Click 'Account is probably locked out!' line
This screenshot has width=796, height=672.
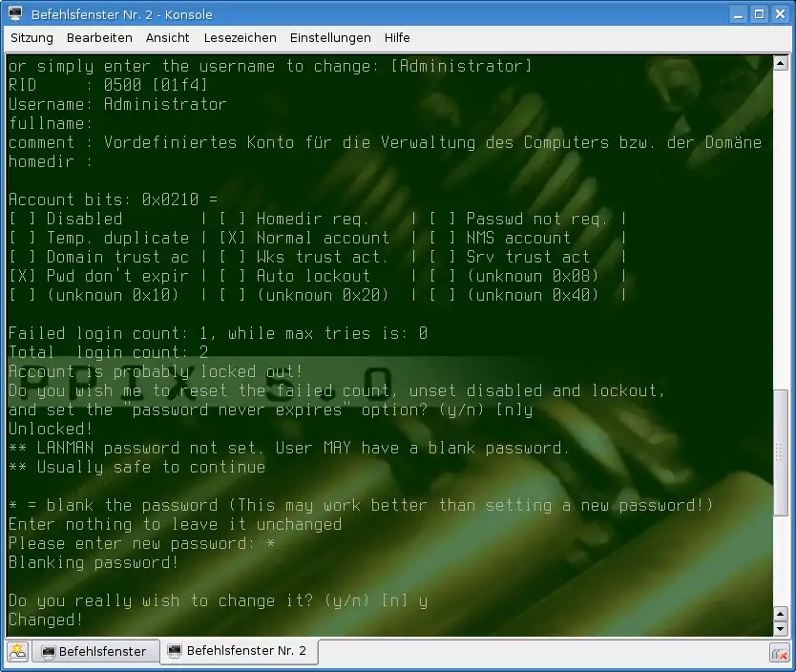tap(156, 371)
